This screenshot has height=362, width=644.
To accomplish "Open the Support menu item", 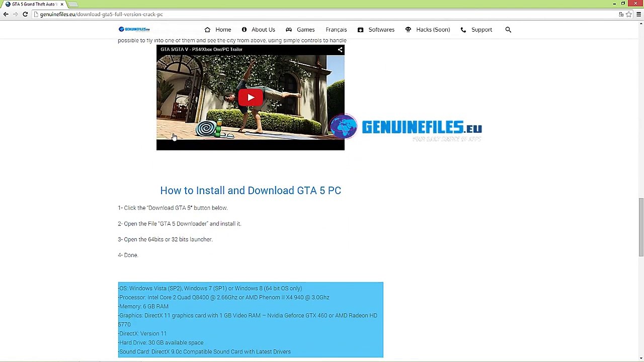I will click(x=481, y=30).
